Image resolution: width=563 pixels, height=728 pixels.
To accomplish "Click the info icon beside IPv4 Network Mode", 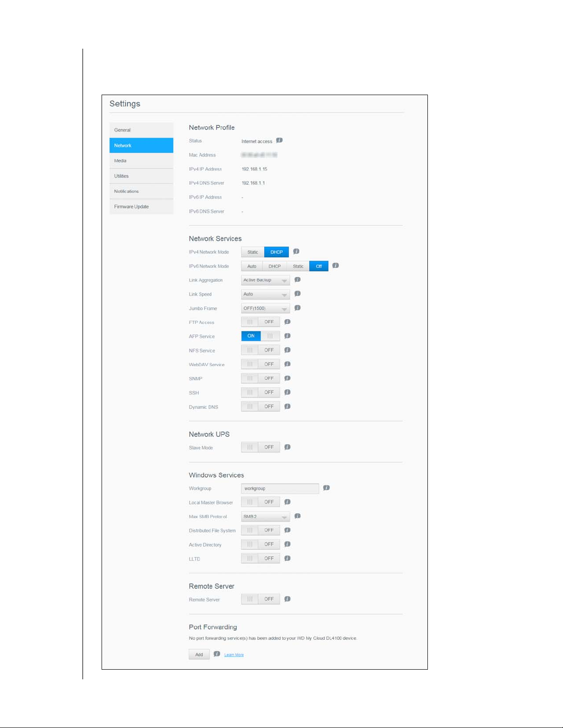I will (x=296, y=251).
